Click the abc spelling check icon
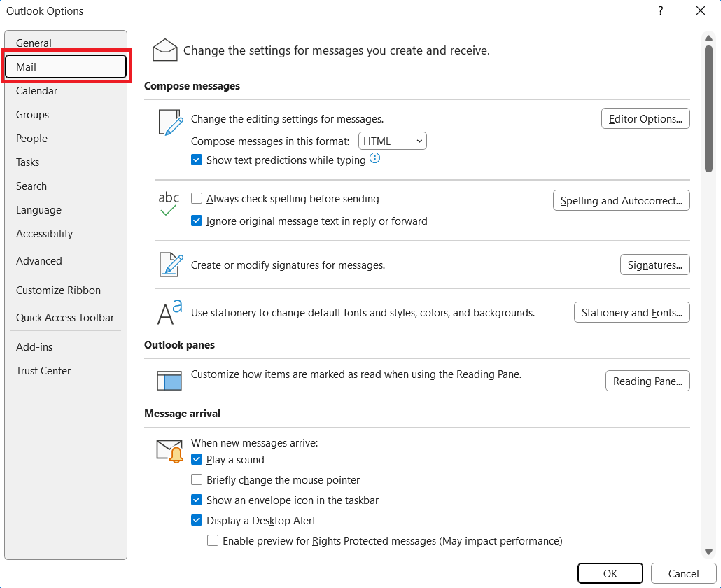This screenshot has width=721, height=588. (168, 204)
